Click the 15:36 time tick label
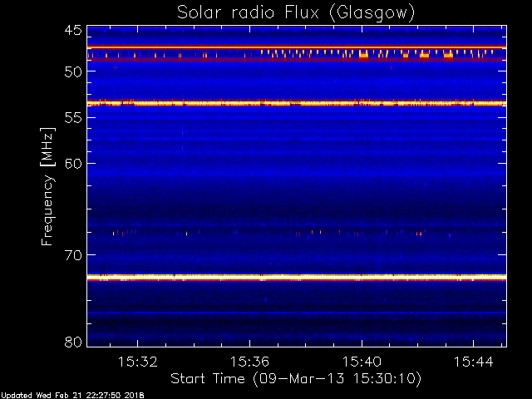Image resolution: width=532 pixels, height=399 pixels. click(x=249, y=362)
